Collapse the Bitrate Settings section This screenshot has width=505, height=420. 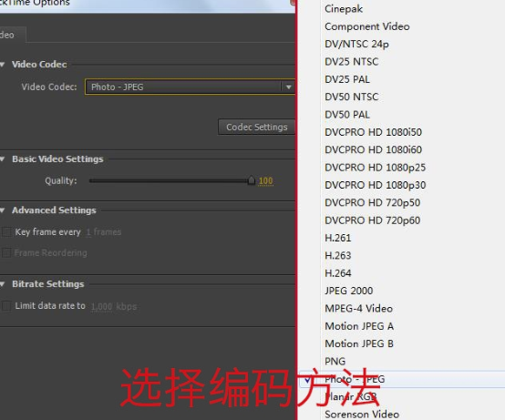[x=2, y=284]
